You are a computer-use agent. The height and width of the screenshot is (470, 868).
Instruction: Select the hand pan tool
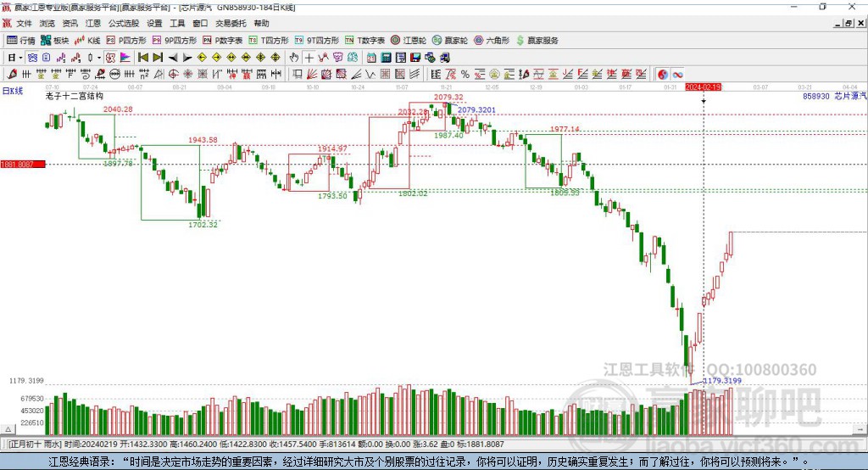(x=294, y=58)
